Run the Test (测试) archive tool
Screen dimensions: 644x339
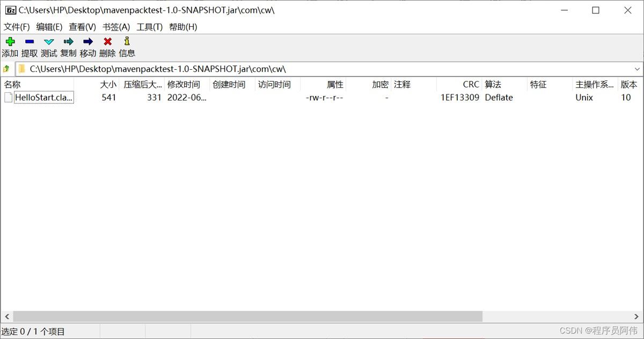[49, 42]
